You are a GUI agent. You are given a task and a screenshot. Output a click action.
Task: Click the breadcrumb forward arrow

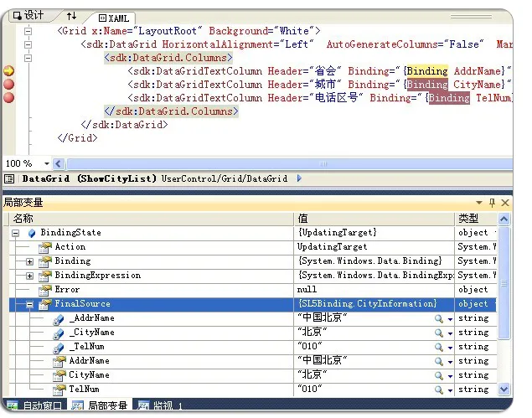[299, 178]
